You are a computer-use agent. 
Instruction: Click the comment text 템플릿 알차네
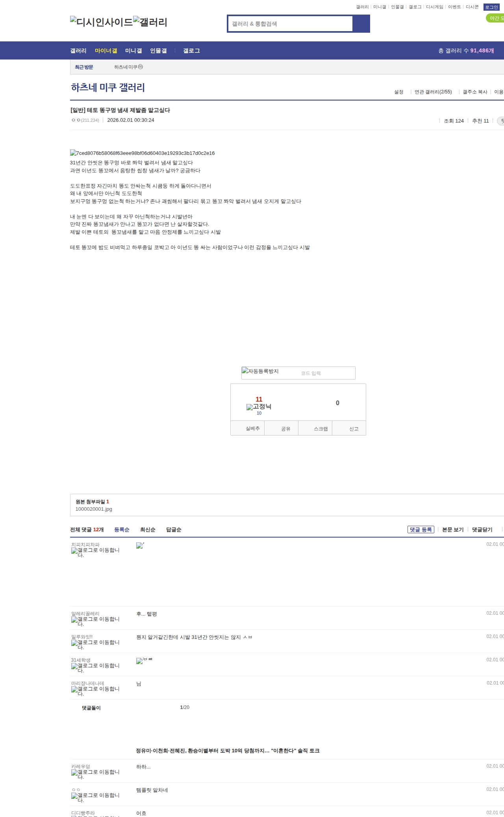pyautogui.click(x=152, y=790)
